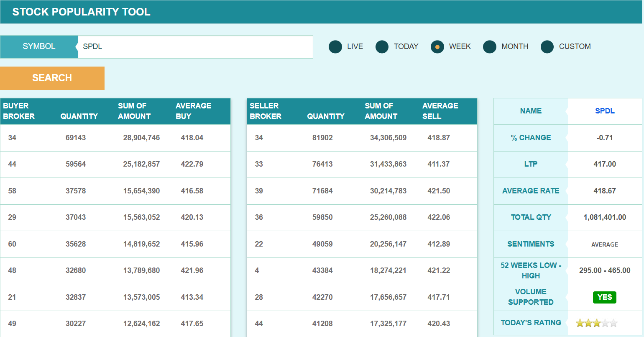
Task: Switch to the MONTH time range
Action: pos(490,47)
